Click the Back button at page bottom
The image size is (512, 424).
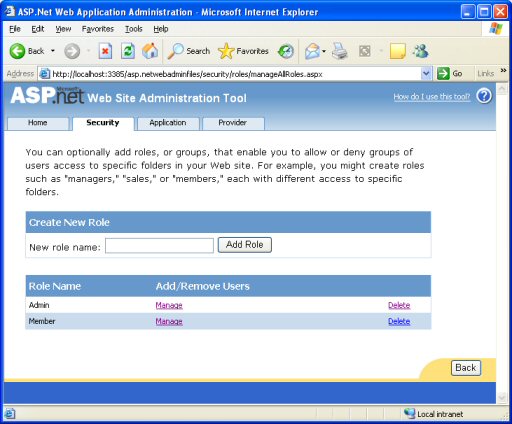tap(466, 368)
